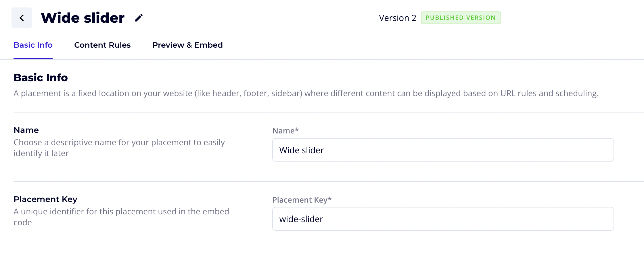Click the placement definition paragraph under Basic Info
The image size is (644, 260).
click(x=306, y=94)
